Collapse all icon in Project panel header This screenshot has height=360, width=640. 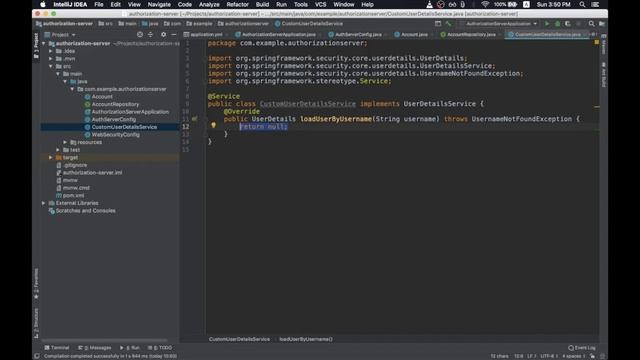[x=150, y=35]
